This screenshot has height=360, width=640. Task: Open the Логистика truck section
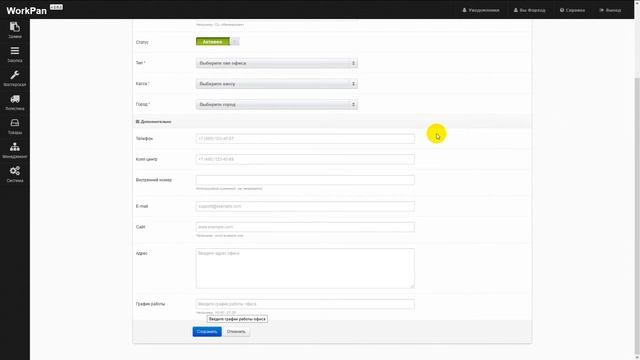15,102
